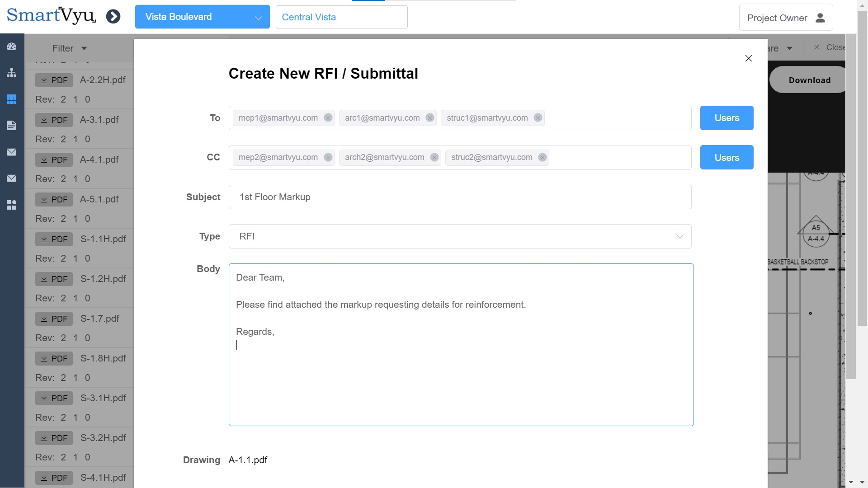Download PDF of A-2.2H.pdf

(x=54, y=80)
